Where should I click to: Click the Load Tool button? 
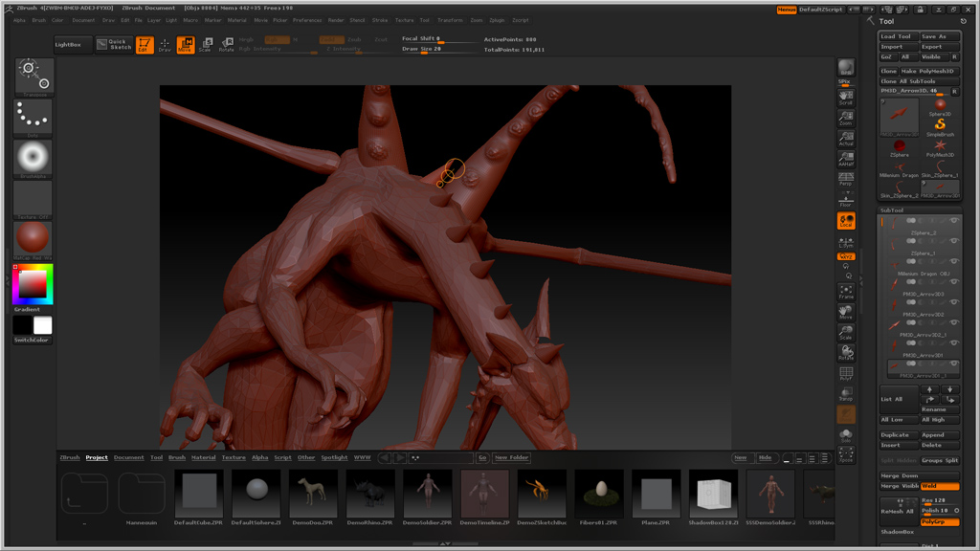click(898, 36)
